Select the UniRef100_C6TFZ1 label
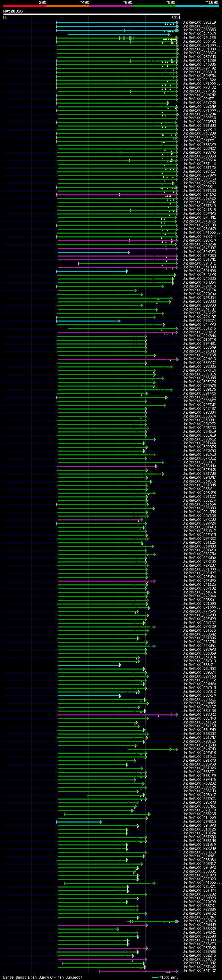222x980 pixels. pos(199,141)
